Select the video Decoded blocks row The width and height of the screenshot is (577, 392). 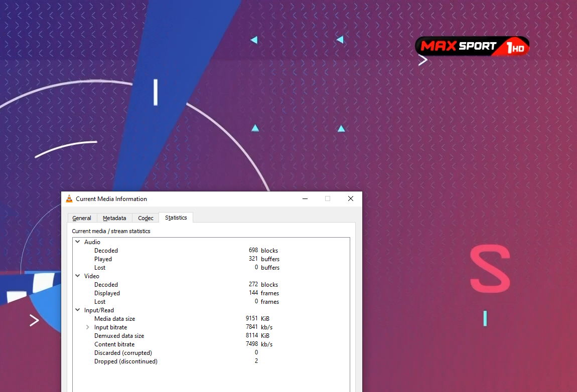click(211, 285)
